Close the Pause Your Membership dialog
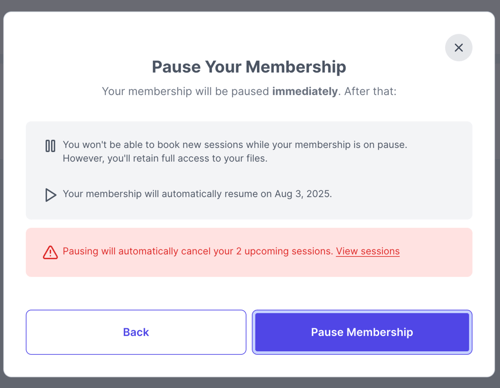The height and width of the screenshot is (388, 500). (x=458, y=48)
